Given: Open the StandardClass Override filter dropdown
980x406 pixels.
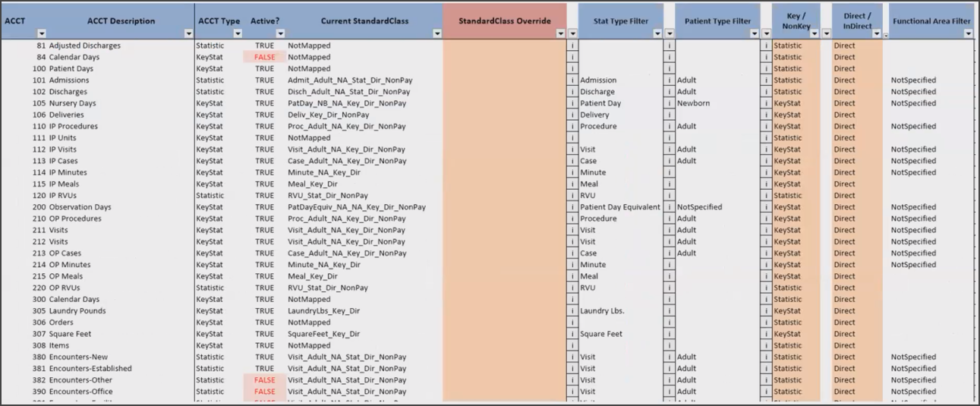Looking at the screenshot, I should [561, 33].
